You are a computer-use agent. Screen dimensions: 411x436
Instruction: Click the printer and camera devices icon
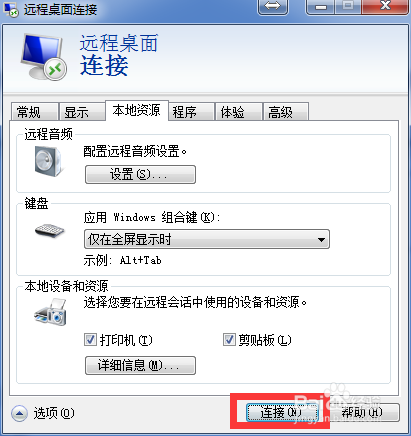tap(50, 312)
